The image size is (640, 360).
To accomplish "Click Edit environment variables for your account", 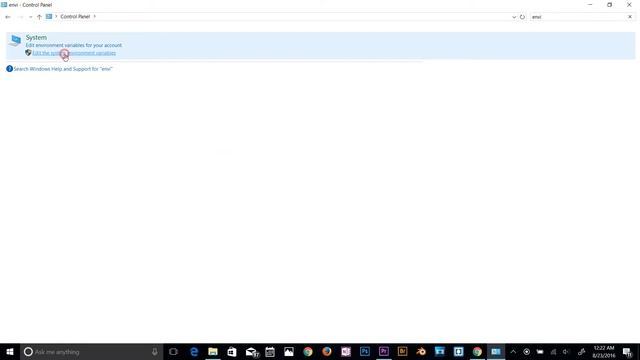I will click(x=73, y=45).
